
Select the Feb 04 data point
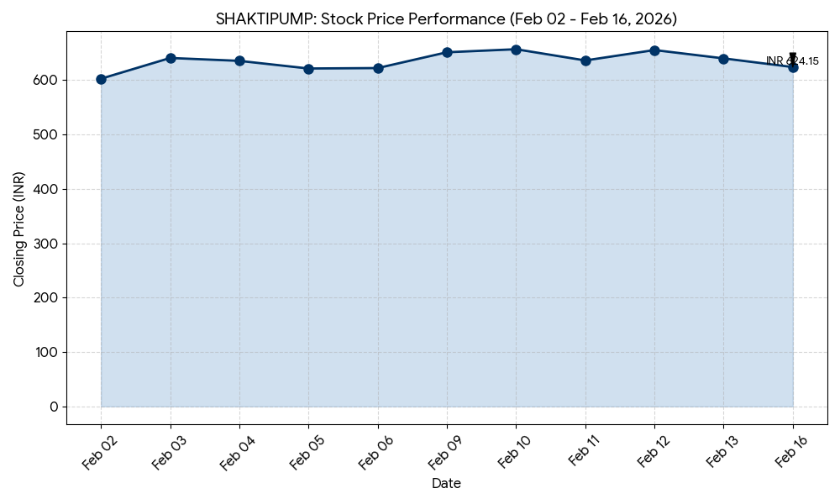point(239,60)
